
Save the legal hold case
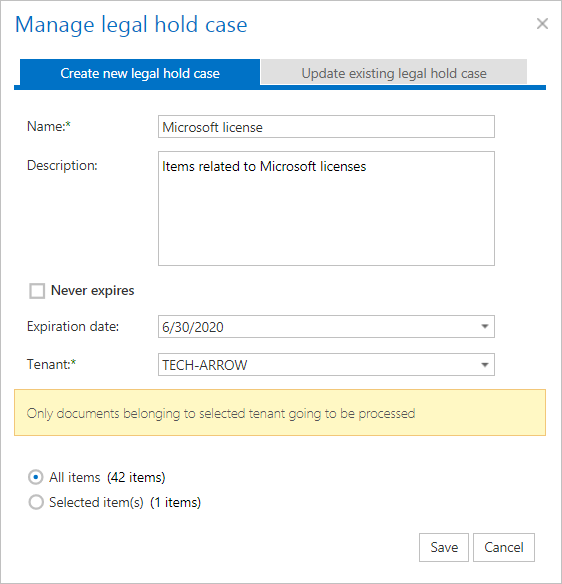pos(444,547)
